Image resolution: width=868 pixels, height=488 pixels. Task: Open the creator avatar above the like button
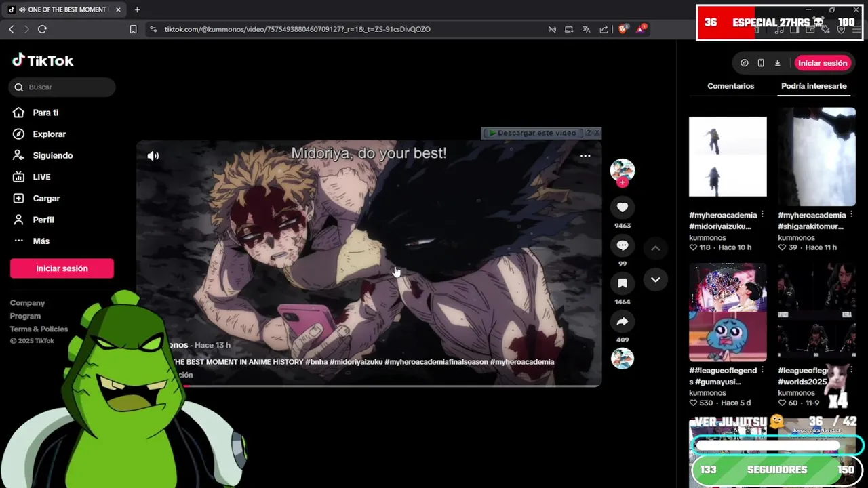(623, 170)
